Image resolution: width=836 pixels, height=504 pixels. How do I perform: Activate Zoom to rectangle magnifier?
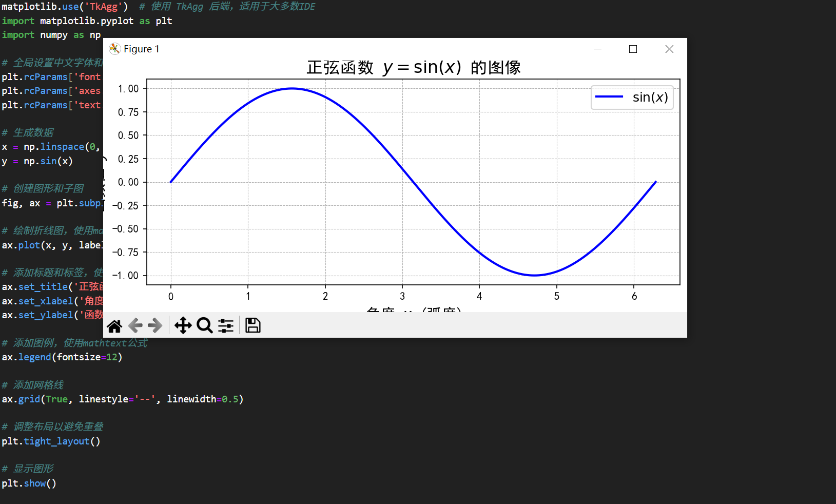pos(204,325)
